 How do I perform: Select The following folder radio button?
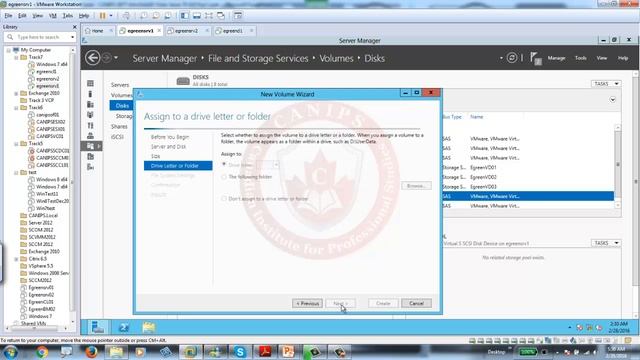(x=224, y=177)
